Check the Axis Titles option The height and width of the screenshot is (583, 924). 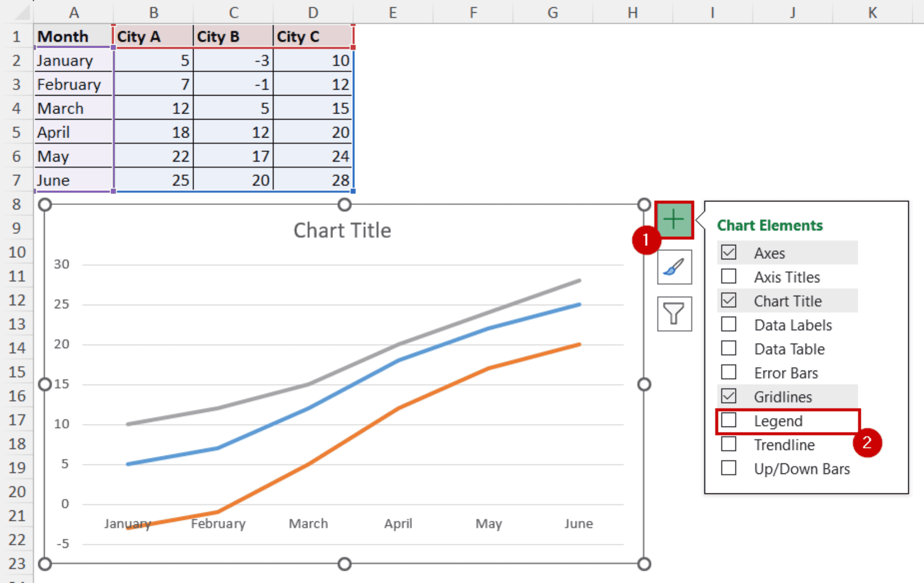click(729, 276)
